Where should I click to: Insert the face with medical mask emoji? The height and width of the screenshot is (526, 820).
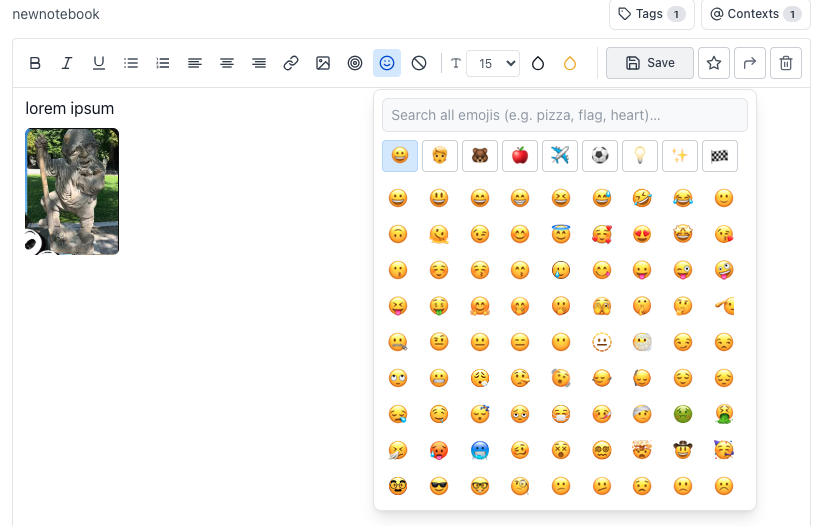click(x=561, y=415)
